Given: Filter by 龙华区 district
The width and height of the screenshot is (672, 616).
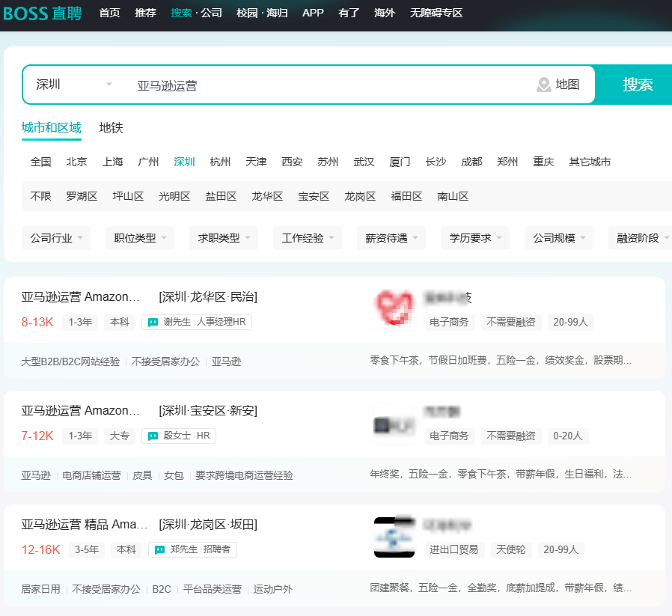Looking at the screenshot, I should pyautogui.click(x=267, y=196).
